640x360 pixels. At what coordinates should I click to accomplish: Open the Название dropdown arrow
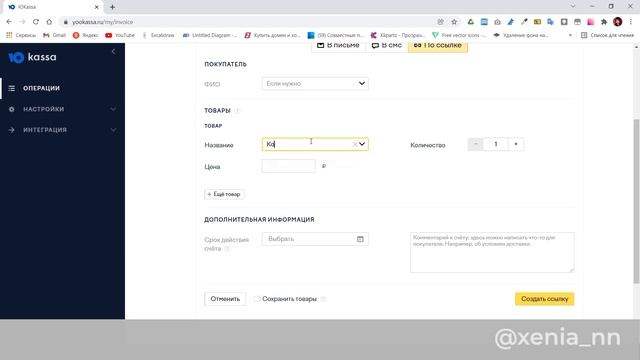point(362,144)
